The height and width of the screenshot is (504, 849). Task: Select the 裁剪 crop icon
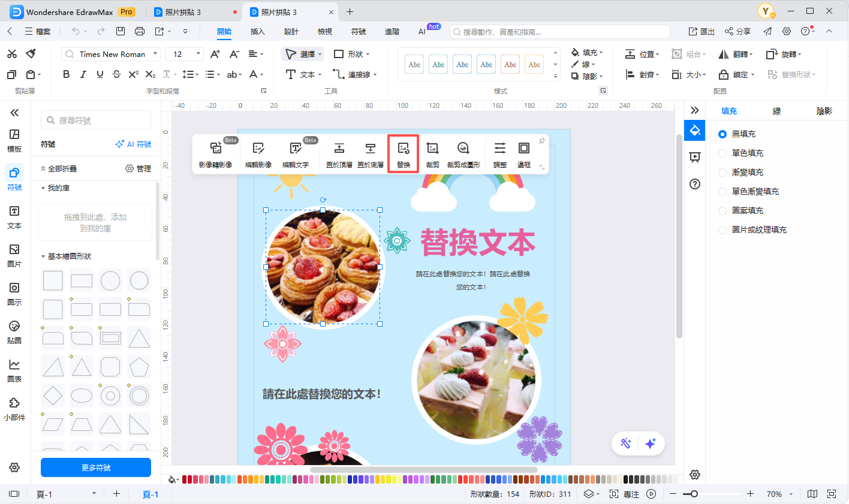point(432,153)
